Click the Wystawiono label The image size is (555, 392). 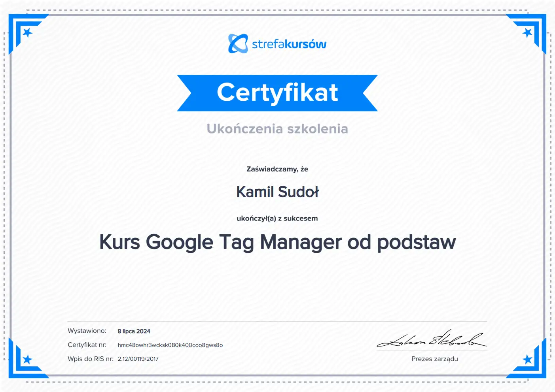point(87,331)
